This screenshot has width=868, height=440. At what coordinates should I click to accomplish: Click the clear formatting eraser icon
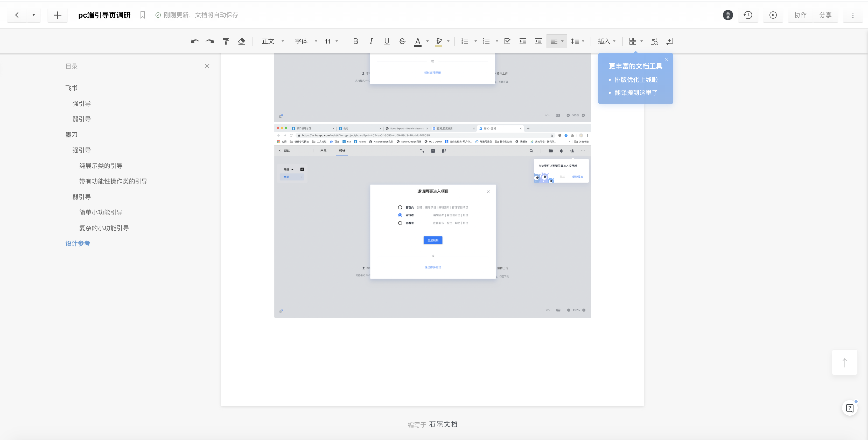tap(242, 41)
